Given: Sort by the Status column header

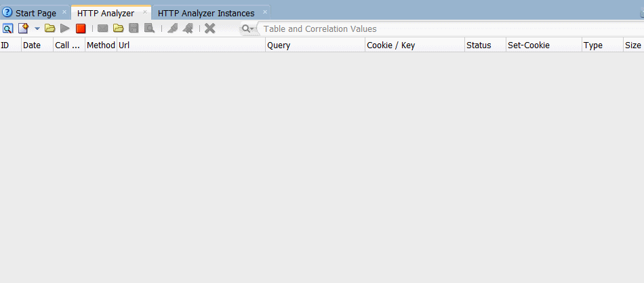Looking at the screenshot, I should pyautogui.click(x=485, y=45).
